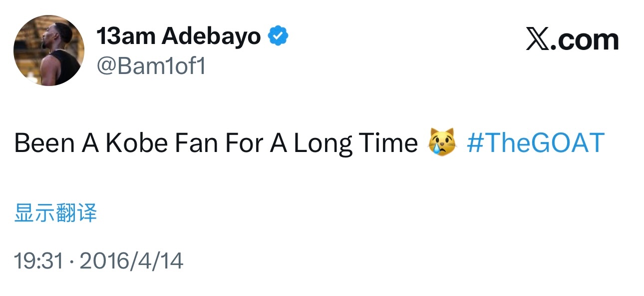Click the word "Fan" in the tweet
The image size is (644, 296).
point(196,143)
